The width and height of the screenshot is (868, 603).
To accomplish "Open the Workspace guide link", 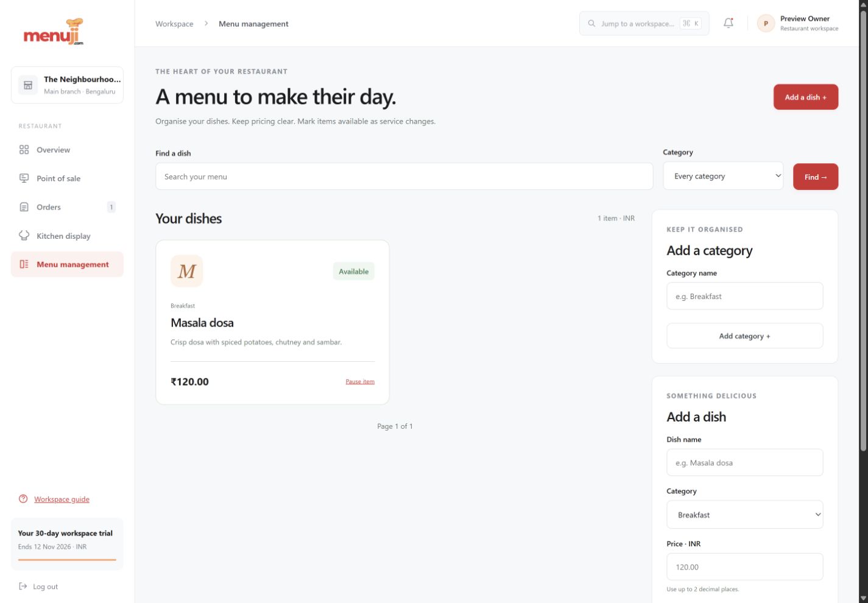I will coord(62,499).
